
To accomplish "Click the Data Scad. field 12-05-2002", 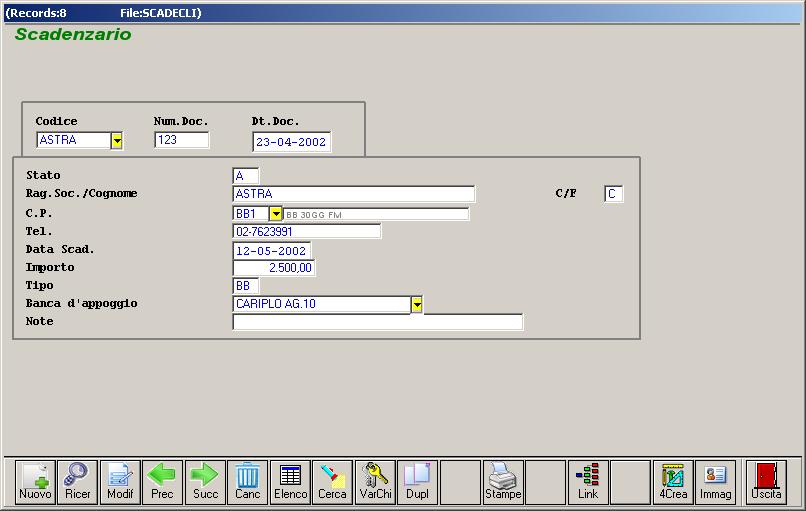I will (272, 250).
